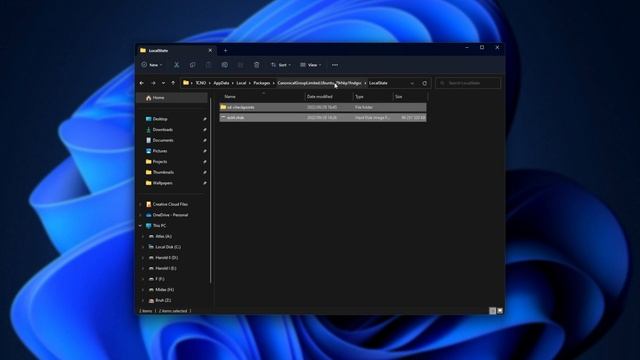
Task: Open the Atlas (A:) drive
Action: tap(163, 236)
